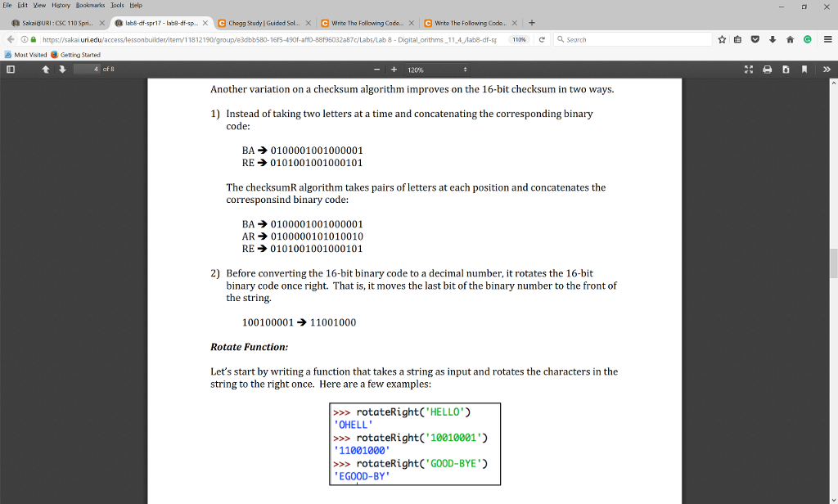Viewport: 838px width, 504px height.
Task: Open the Grammarly extension
Action: (x=809, y=38)
